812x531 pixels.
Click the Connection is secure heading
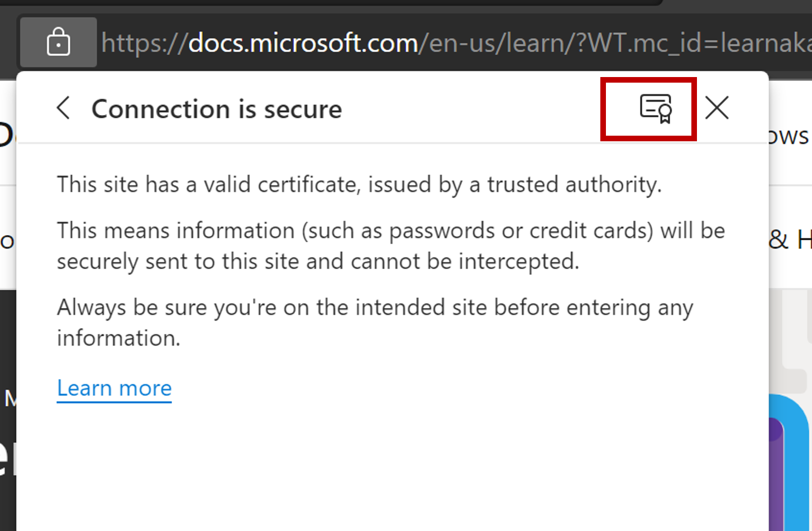pos(217,109)
